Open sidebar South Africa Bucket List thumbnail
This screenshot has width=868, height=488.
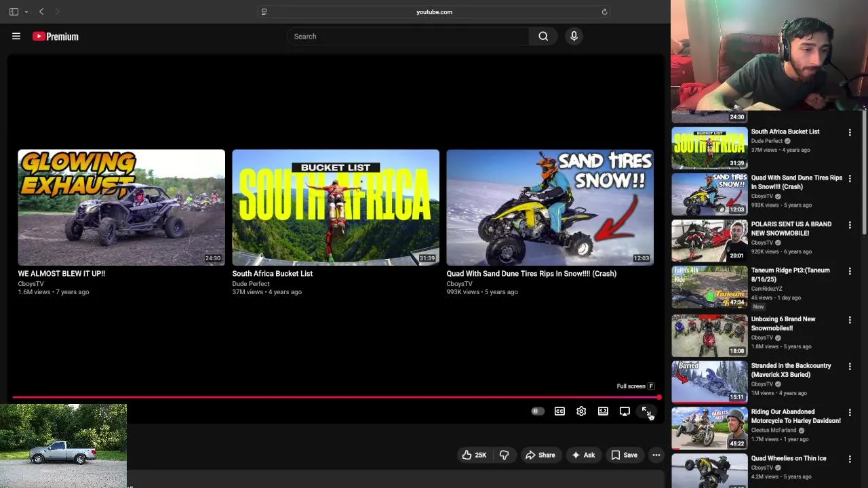click(709, 147)
